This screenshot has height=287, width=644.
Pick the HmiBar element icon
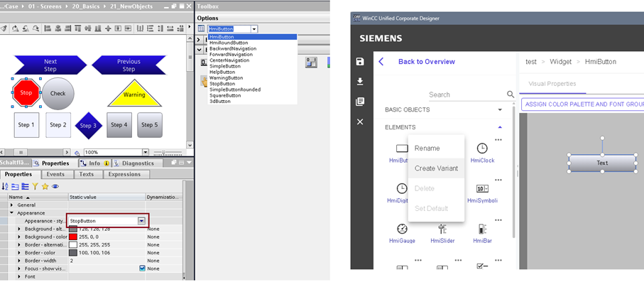click(482, 229)
